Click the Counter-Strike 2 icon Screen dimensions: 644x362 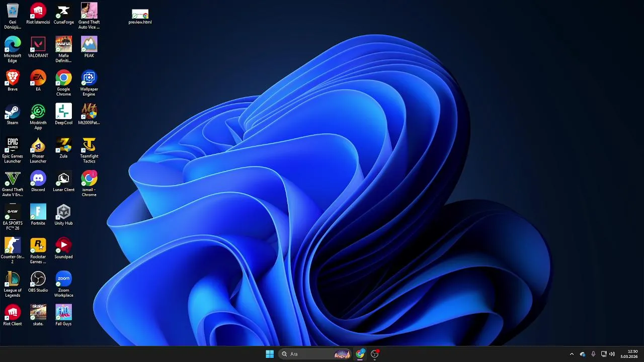13,251
